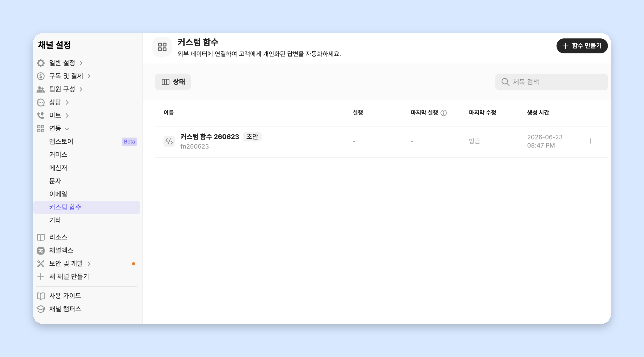Click the 외부 데이터에 연결하여 description text
644x357 pixels.
click(259, 54)
